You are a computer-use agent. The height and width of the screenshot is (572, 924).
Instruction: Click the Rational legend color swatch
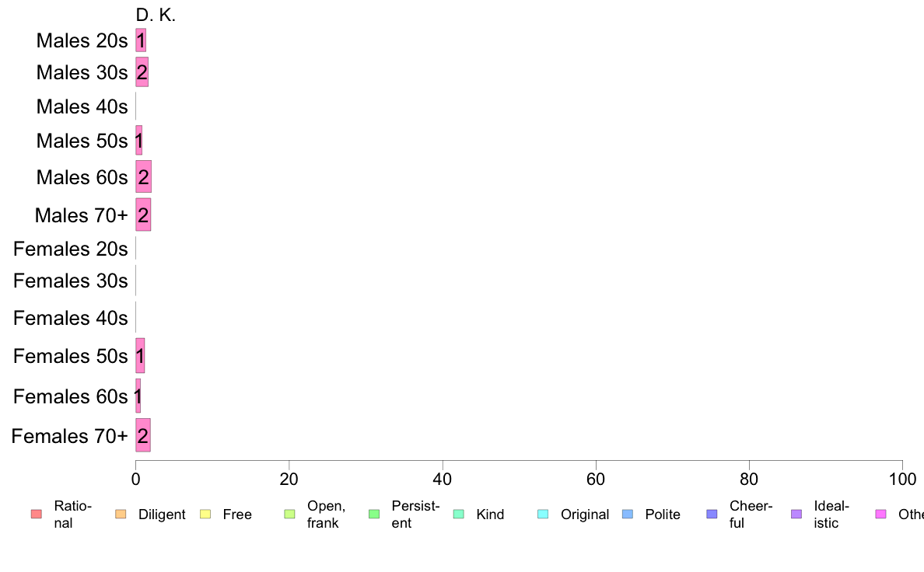(37, 514)
